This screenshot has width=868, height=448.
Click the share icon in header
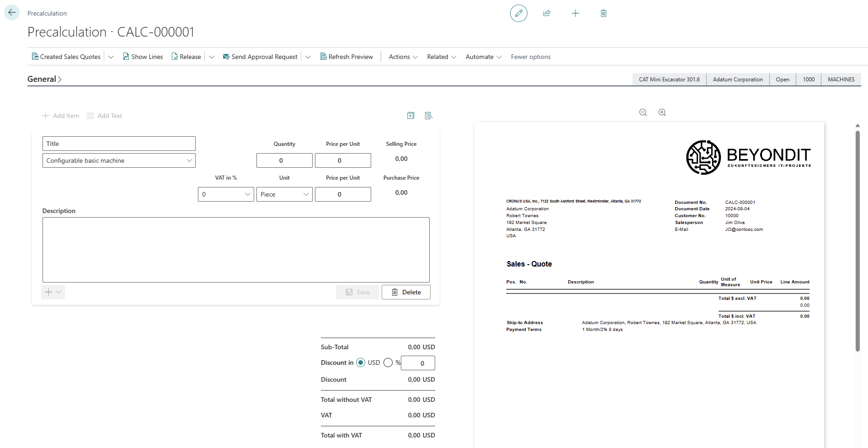[x=547, y=13]
